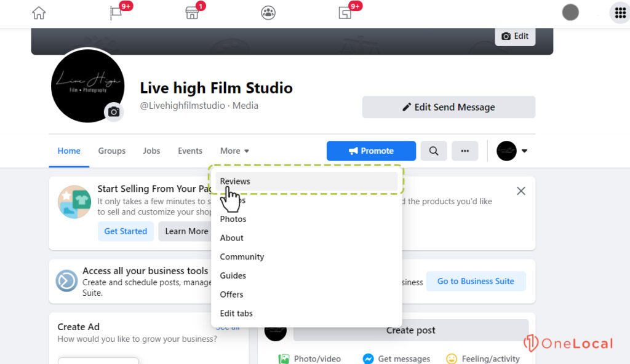The image size is (630, 364).
Task: Open the three-dot more options button
Action: pyautogui.click(x=465, y=151)
